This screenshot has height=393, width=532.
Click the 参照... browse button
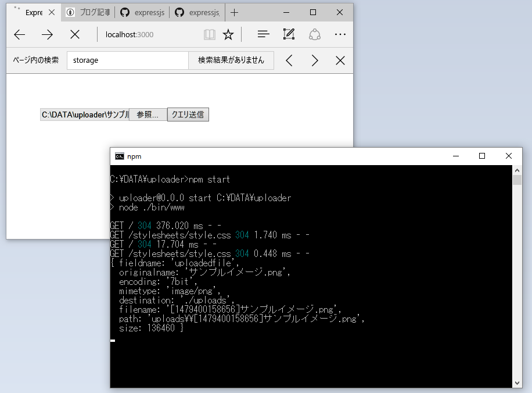pyautogui.click(x=148, y=115)
